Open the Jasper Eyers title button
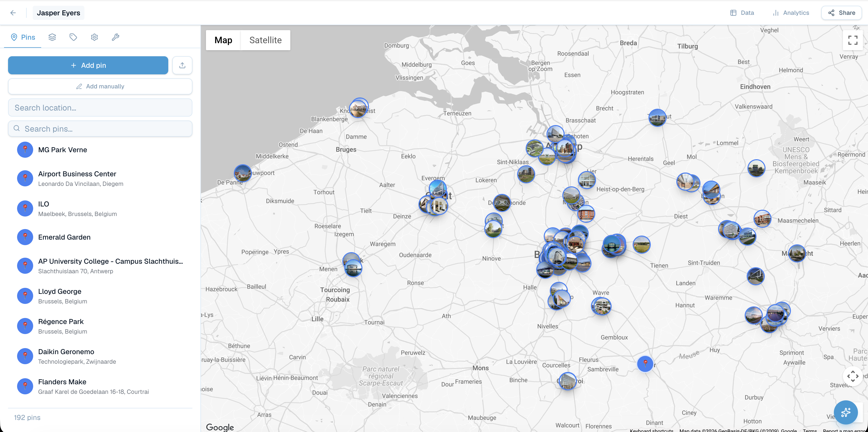 click(58, 13)
